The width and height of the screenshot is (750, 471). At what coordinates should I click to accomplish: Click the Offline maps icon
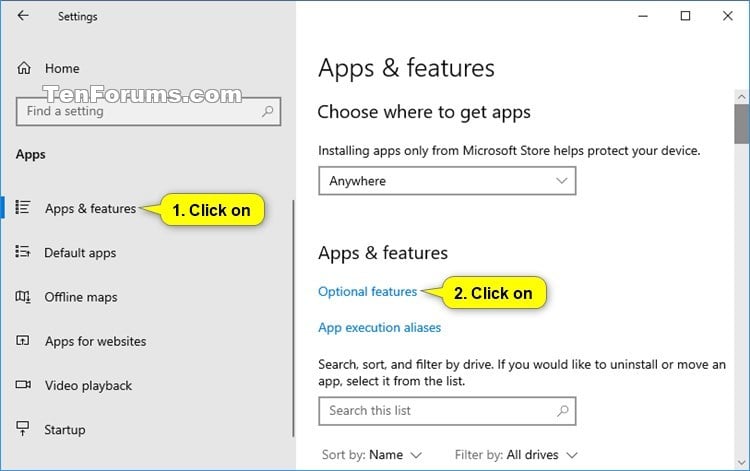[23, 296]
